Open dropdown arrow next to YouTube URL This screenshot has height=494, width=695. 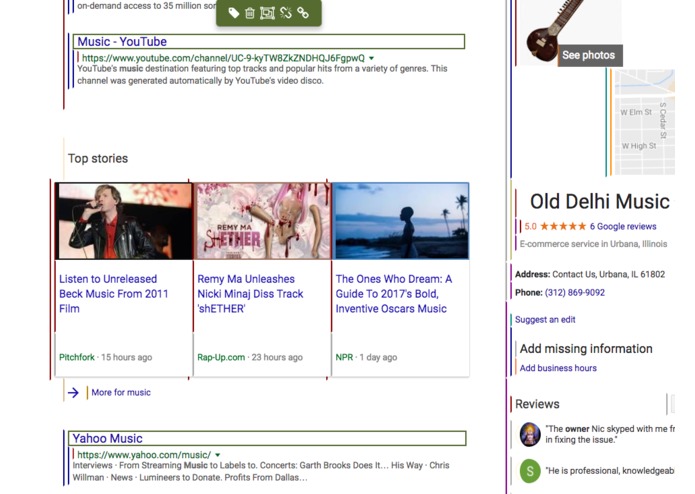point(371,58)
